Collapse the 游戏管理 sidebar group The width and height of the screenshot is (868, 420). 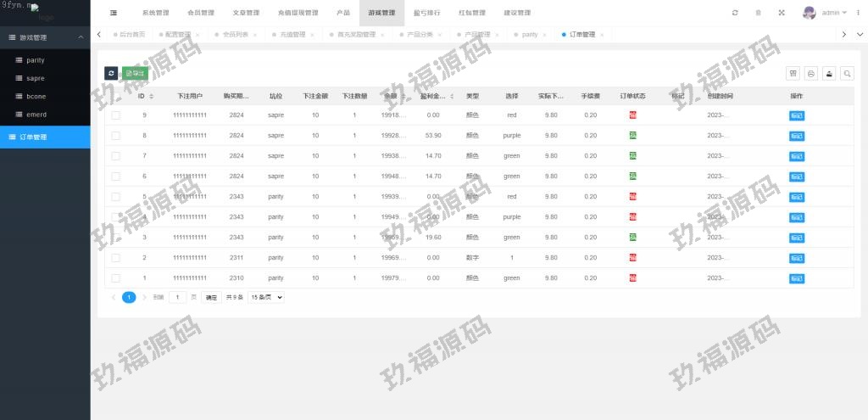click(x=81, y=37)
